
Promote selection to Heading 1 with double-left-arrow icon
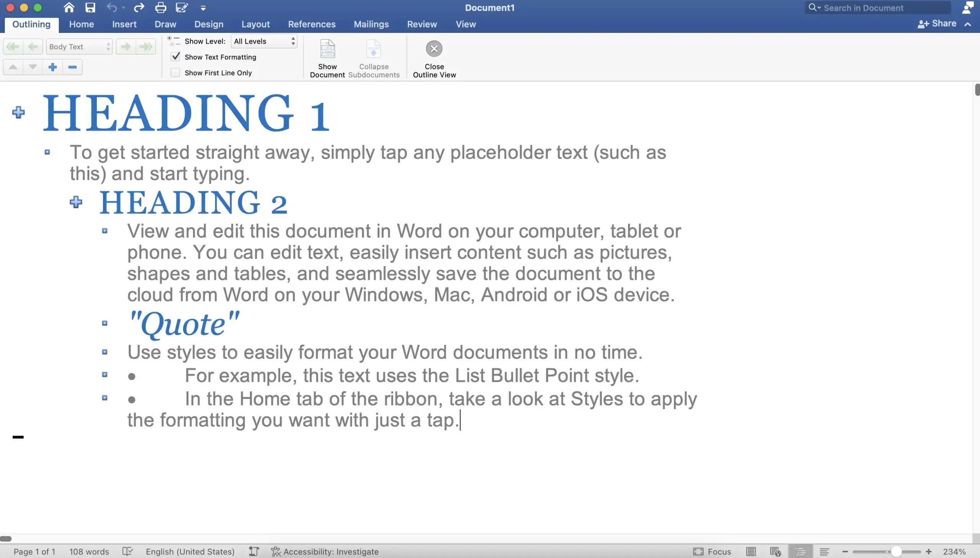(13, 46)
